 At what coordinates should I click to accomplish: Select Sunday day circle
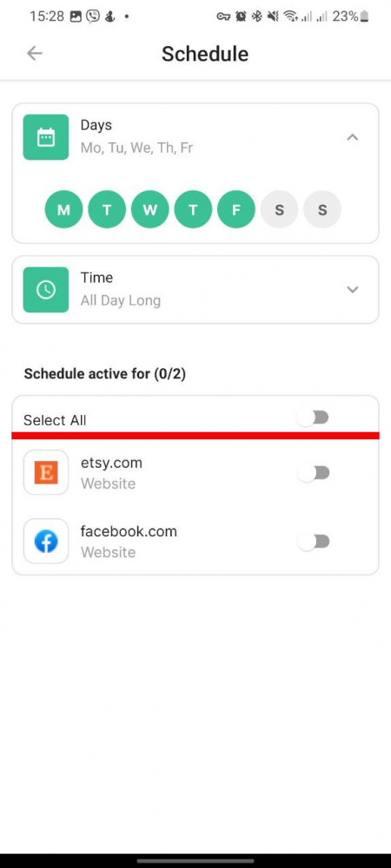coord(322,209)
